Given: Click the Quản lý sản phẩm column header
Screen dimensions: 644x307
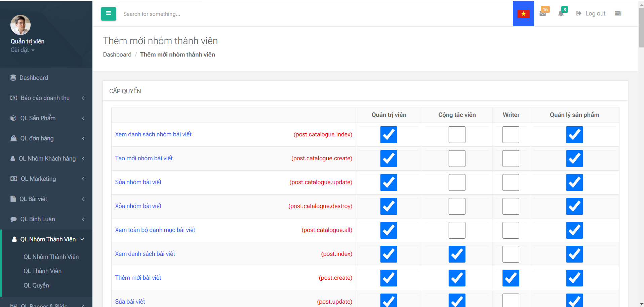Looking at the screenshot, I should [x=574, y=115].
